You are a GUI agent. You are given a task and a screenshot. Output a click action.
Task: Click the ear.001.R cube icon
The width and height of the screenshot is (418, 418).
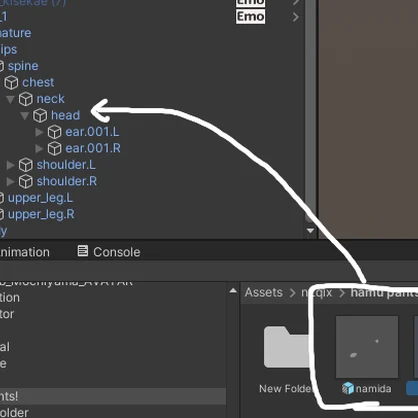[x=55, y=148]
